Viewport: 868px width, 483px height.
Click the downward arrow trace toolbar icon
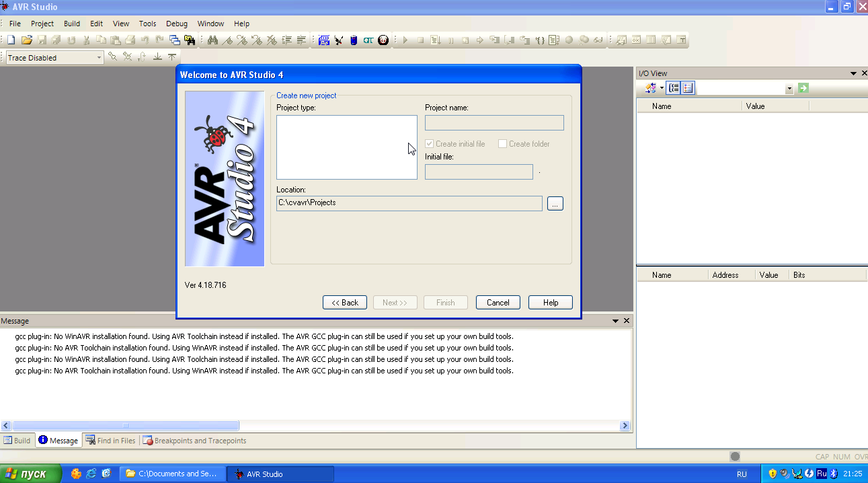[x=157, y=57]
